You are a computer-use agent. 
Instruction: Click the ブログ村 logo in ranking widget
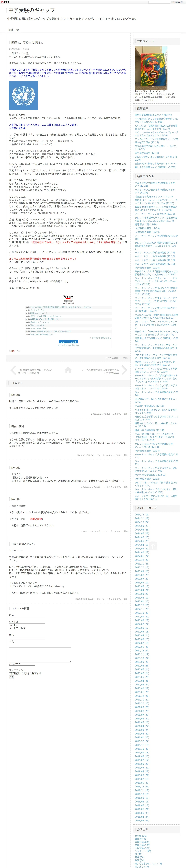68,297
